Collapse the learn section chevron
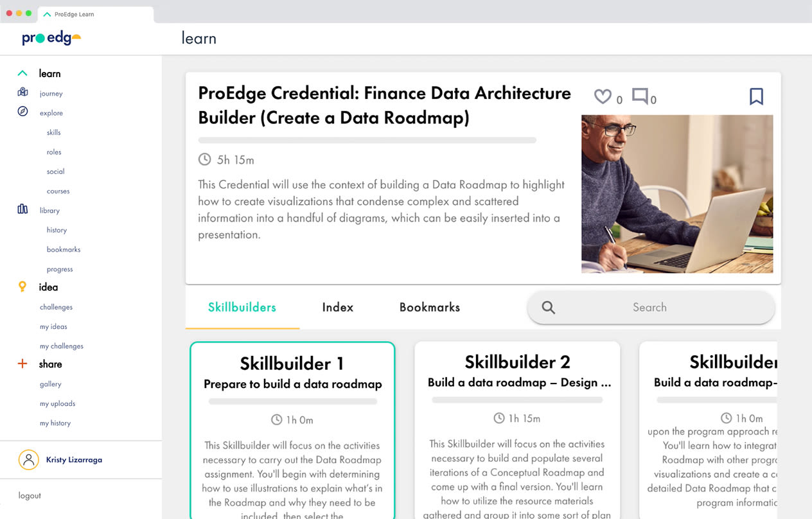812x519 pixels. tap(22, 73)
